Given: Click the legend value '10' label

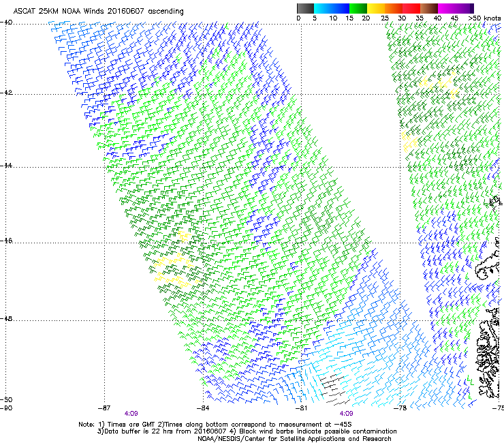Looking at the screenshot, I should [333, 18].
